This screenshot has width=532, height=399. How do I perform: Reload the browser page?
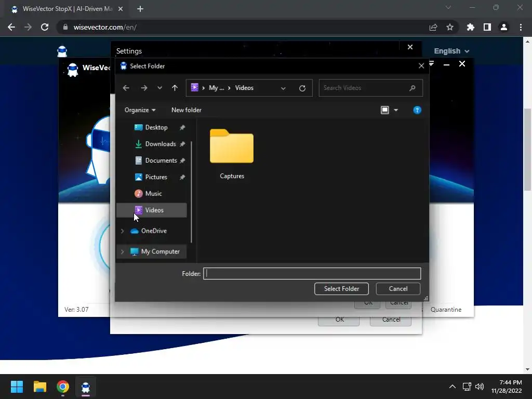click(45, 27)
